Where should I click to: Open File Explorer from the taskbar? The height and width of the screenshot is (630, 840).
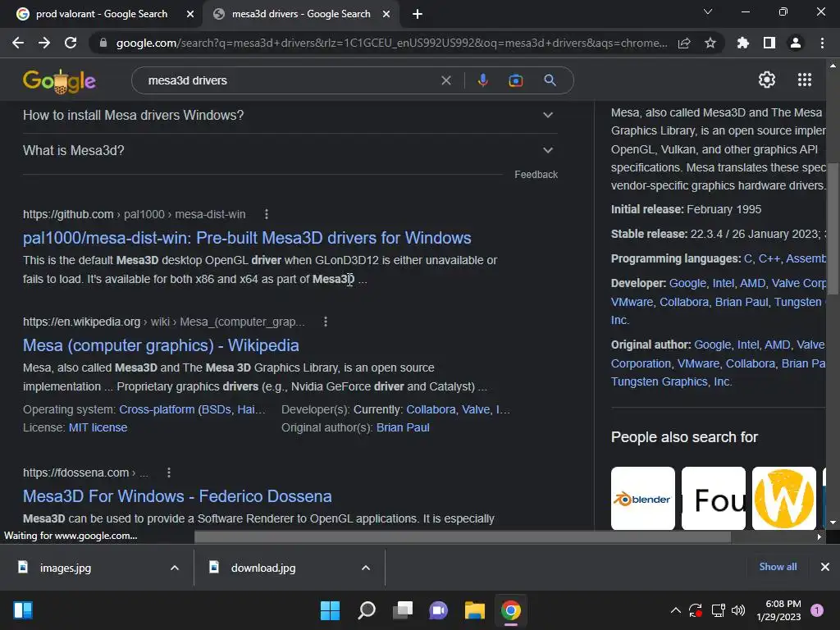tap(475, 610)
